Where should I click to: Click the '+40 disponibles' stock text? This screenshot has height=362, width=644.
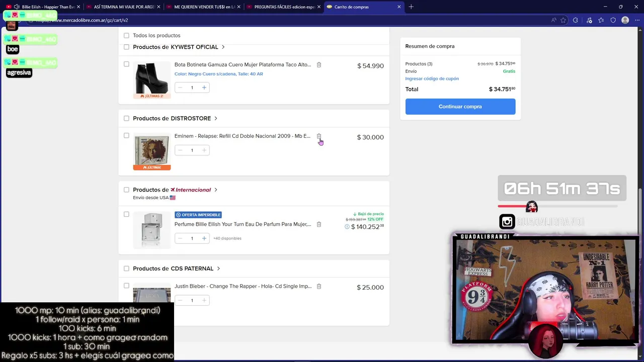227,238
